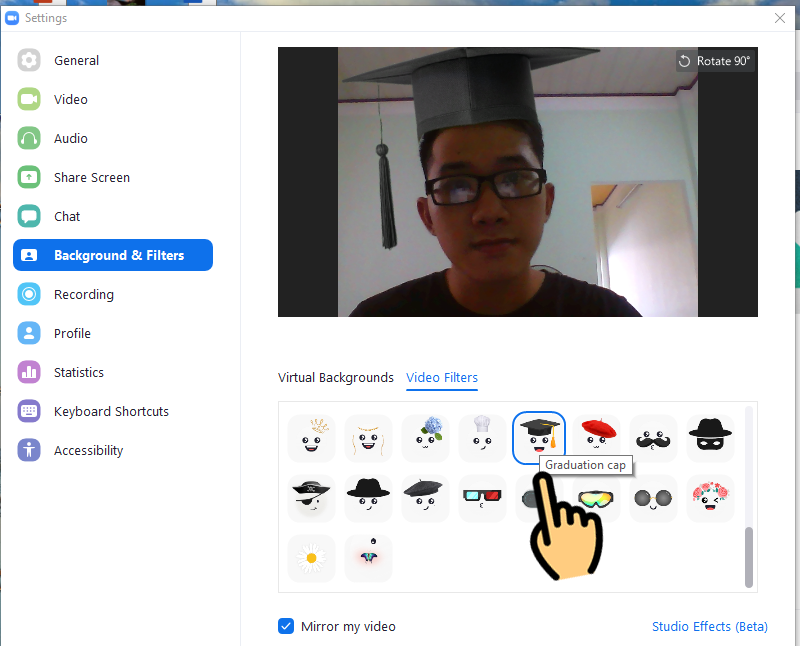Viewport: 800px width, 646px height.
Task: Pick the chef hat filter
Action: [482, 438]
